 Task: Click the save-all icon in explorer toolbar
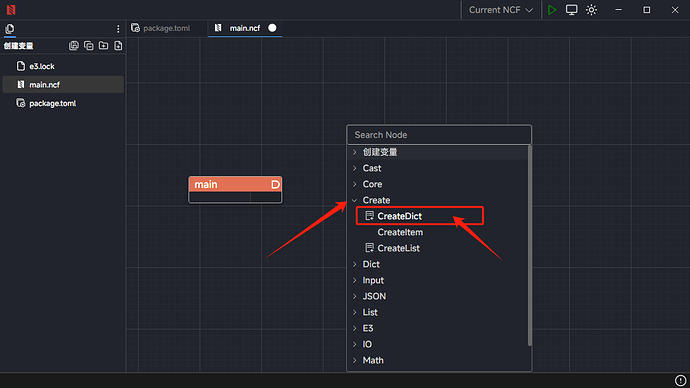coord(74,46)
